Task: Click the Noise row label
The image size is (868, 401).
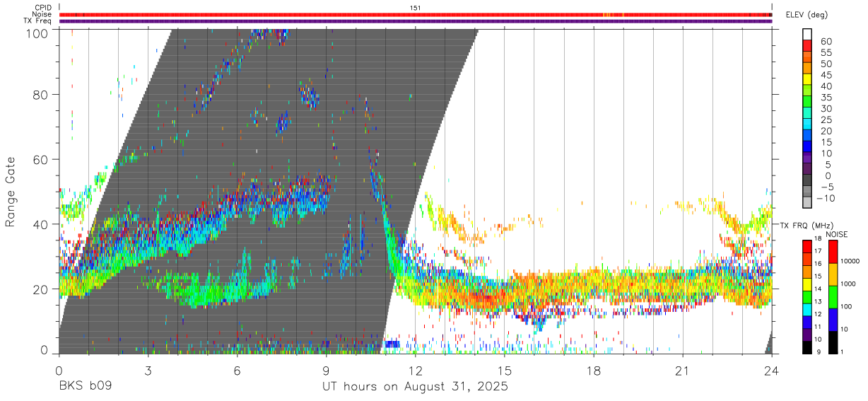Action: (42, 14)
